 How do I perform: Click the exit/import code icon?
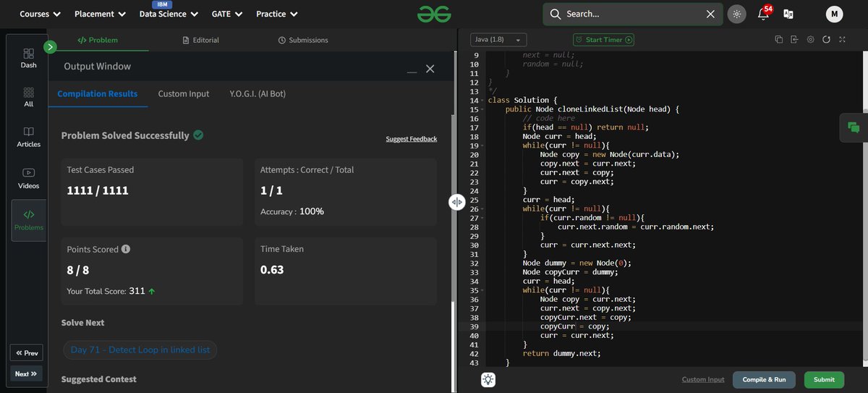coord(794,40)
